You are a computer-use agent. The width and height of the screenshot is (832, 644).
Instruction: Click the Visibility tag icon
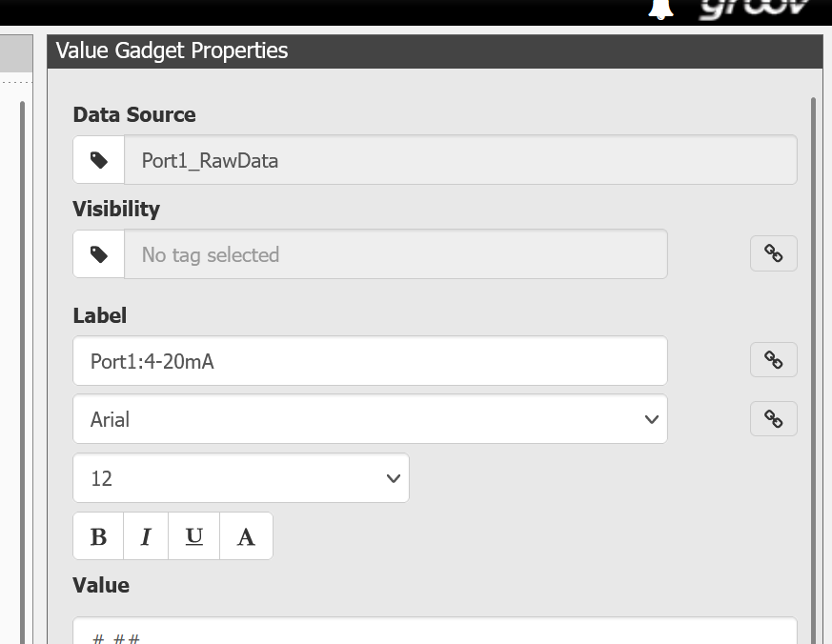click(99, 254)
